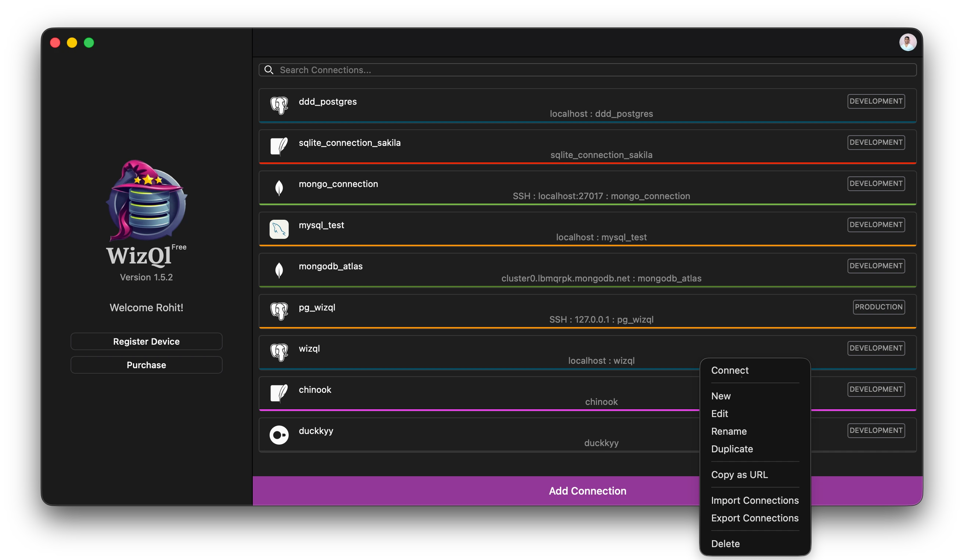Viewport: 964px width, 560px height.
Task: Click the MySQL dolphin icon for mysql_test
Action: point(279,229)
